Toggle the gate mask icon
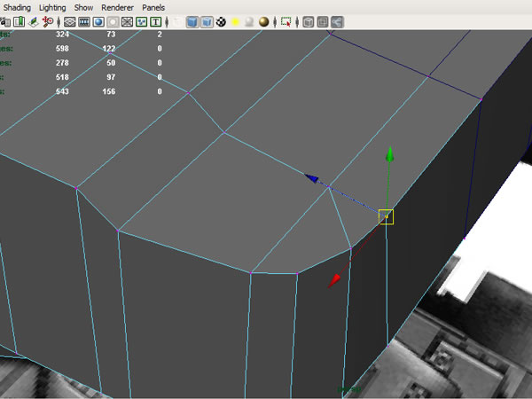This screenshot has width=532, height=399. point(113,22)
